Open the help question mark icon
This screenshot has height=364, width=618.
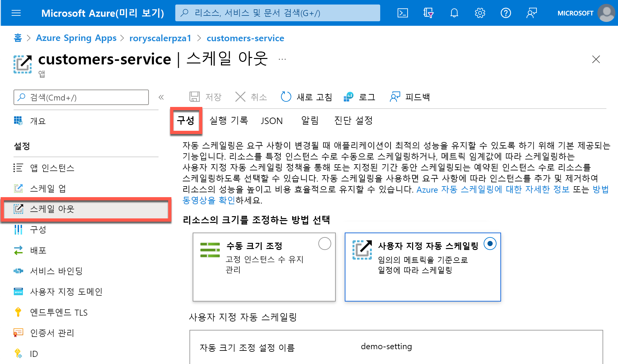[506, 13]
